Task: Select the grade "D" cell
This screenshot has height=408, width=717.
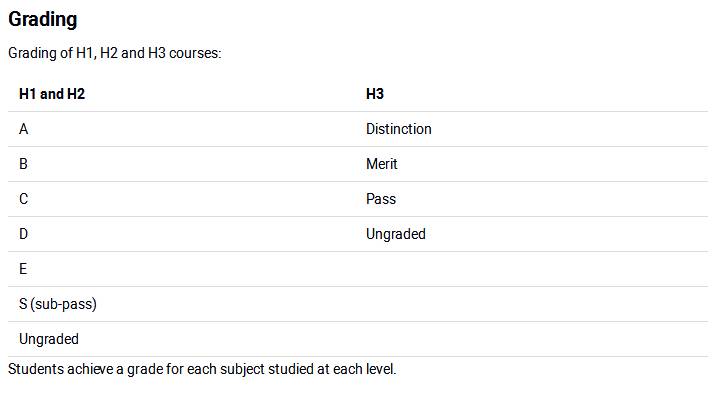Action: [24, 234]
